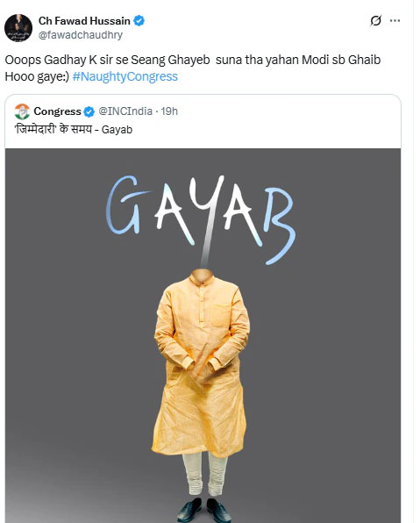Click the main tweet text about Modi sb
Screen dimensions: 420x523
tap(193, 68)
